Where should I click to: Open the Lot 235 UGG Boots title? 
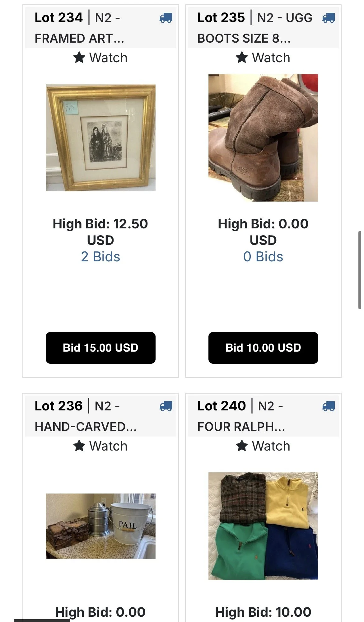pos(255,28)
